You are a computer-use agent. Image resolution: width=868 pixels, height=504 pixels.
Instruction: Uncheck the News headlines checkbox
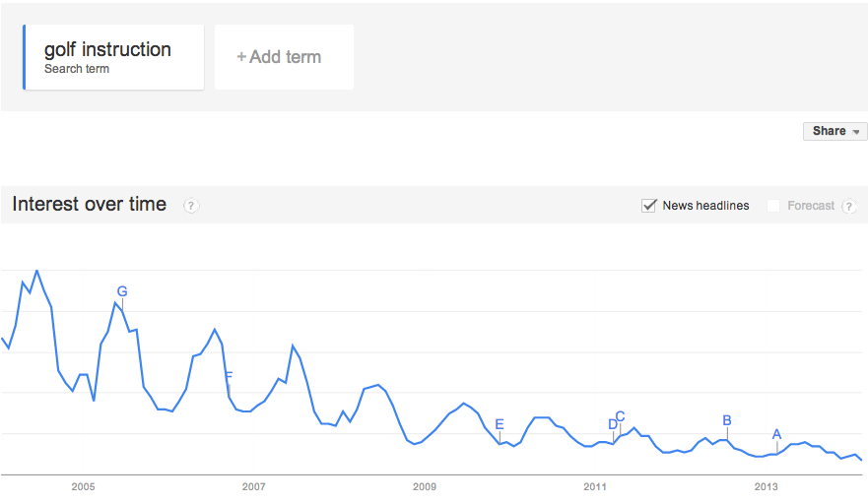tap(649, 206)
